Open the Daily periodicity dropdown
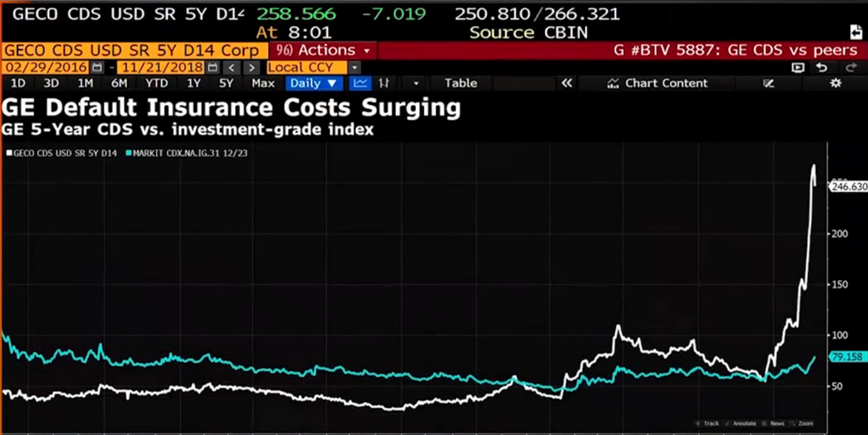868x435 pixels. pyautogui.click(x=314, y=83)
